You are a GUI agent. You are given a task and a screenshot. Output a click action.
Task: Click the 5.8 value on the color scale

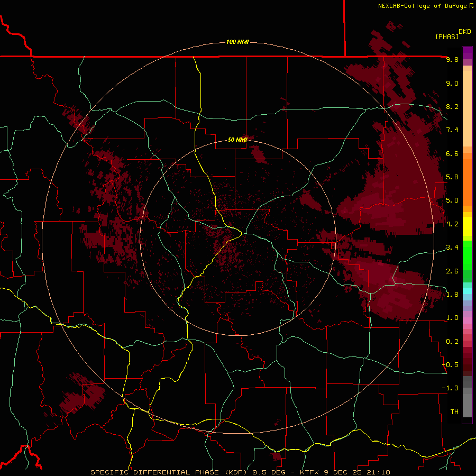pos(452,177)
